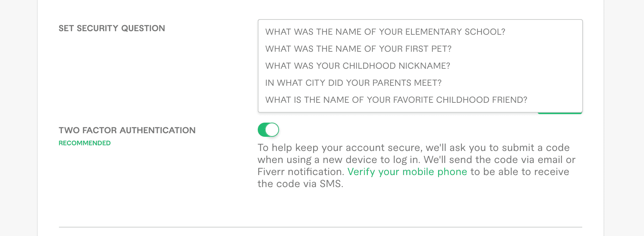Click the Two Factor Authentication heading
The height and width of the screenshot is (236, 644).
pos(127,130)
